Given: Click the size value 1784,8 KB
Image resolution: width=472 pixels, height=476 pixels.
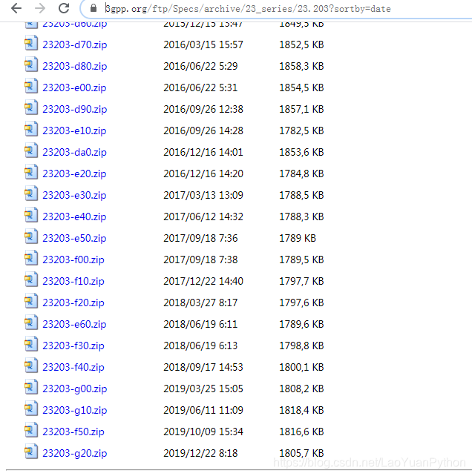Looking at the screenshot, I should click(x=301, y=173).
